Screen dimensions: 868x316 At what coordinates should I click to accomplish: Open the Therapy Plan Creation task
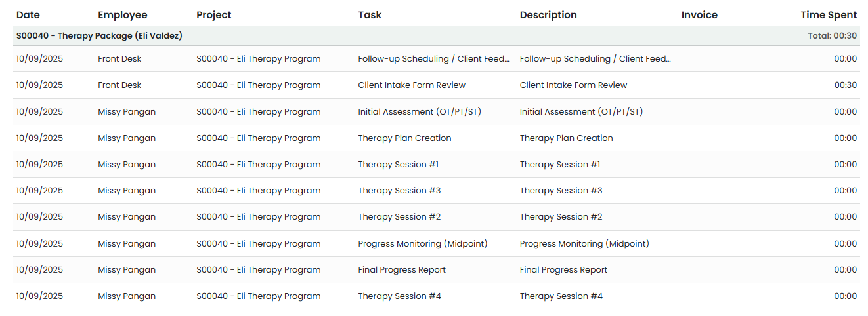tap(404, 138)
